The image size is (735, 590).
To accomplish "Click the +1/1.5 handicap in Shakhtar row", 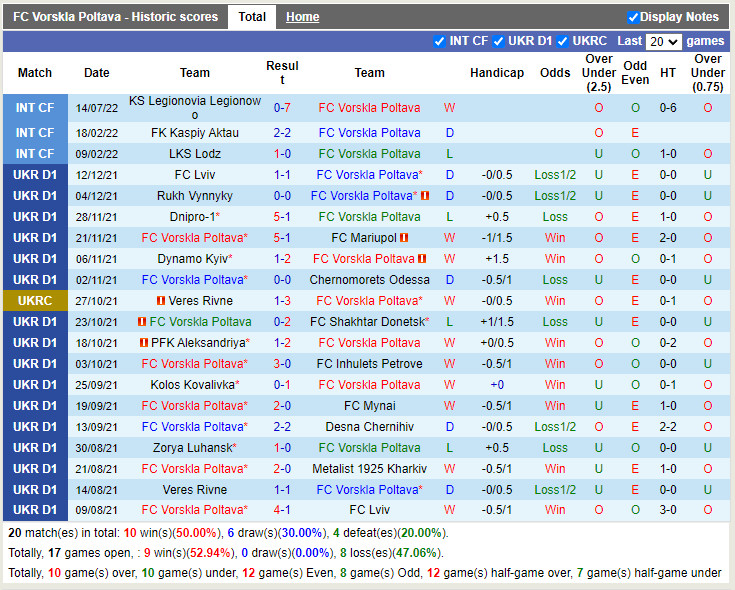I will pos(497,321).
